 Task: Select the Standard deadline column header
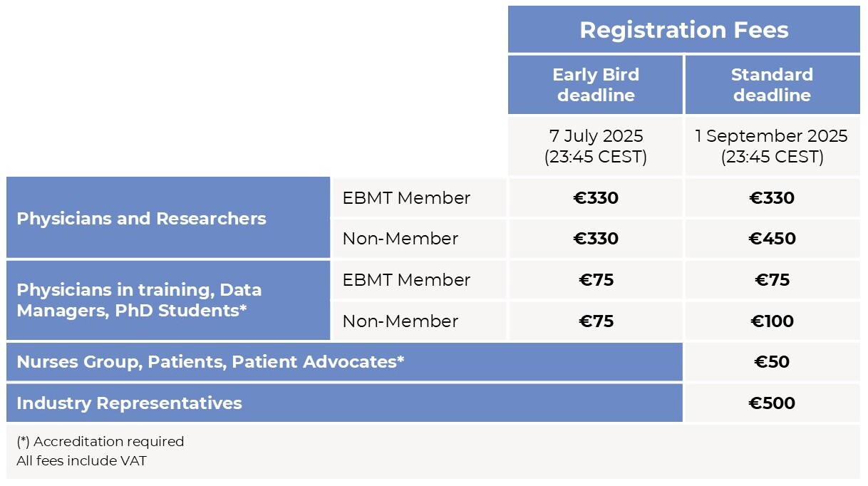click(x=773, y=85)
